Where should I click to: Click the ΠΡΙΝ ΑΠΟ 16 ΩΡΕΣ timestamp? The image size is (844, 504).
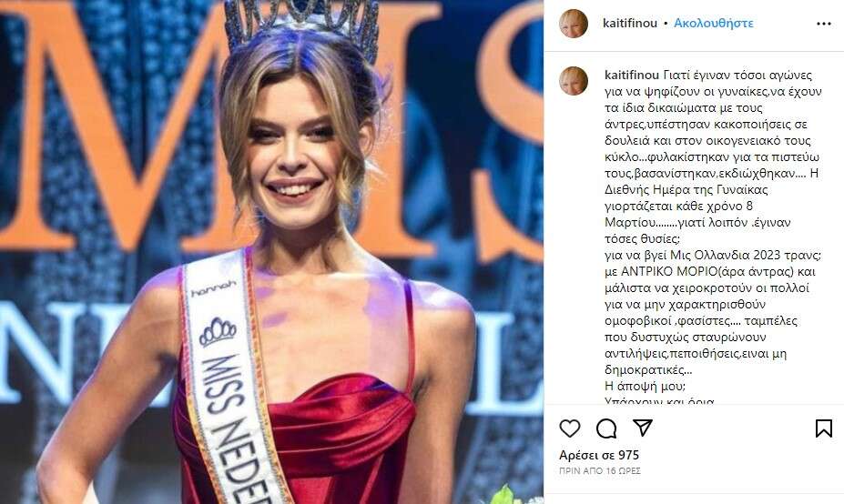[600, 470]
